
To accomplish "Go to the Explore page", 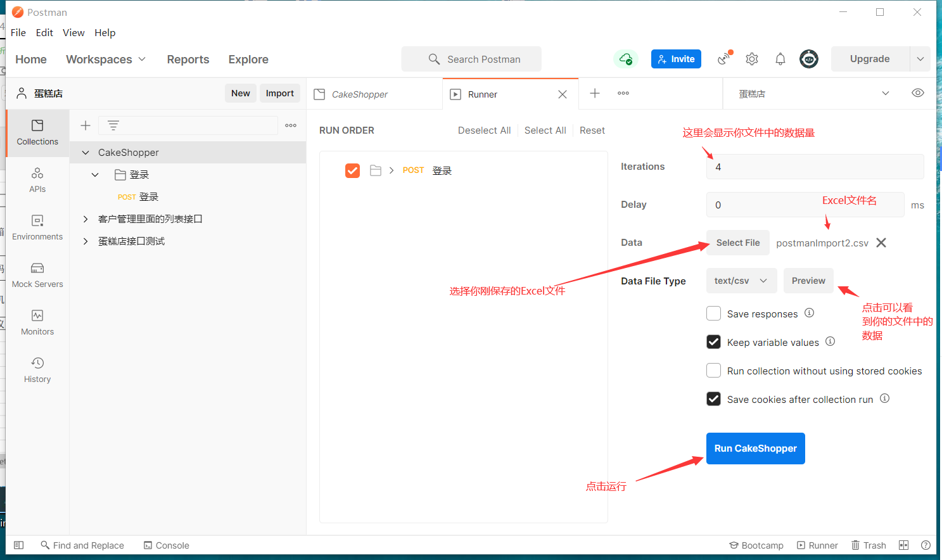I will coord(248,59).
